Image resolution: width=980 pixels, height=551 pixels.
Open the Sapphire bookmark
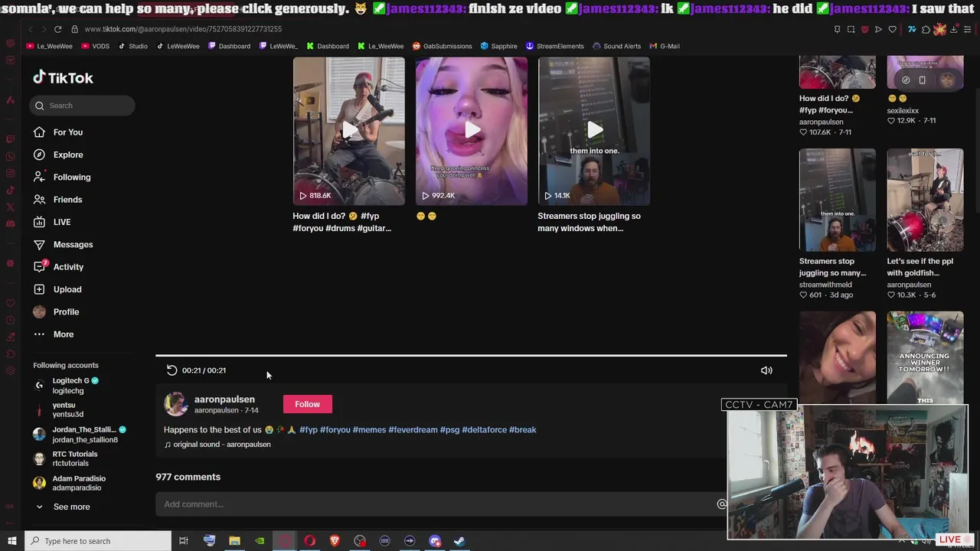pos(498,46)
